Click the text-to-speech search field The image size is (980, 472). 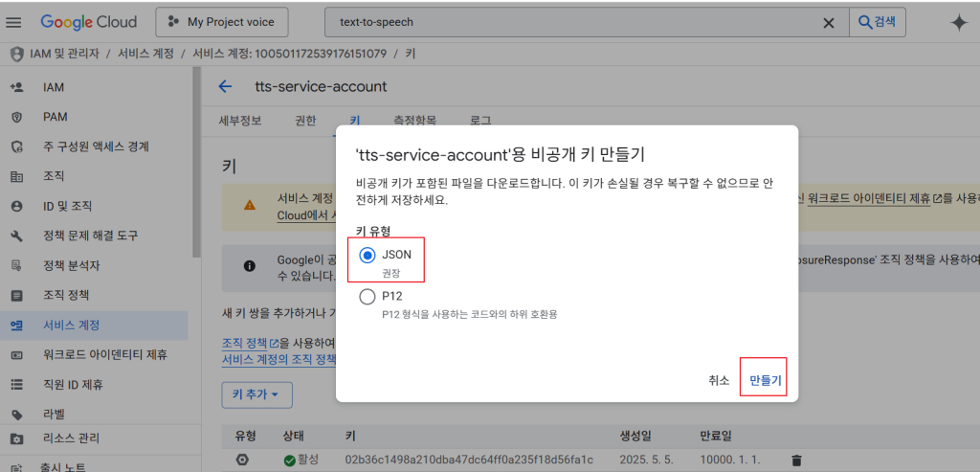point(574,23)
